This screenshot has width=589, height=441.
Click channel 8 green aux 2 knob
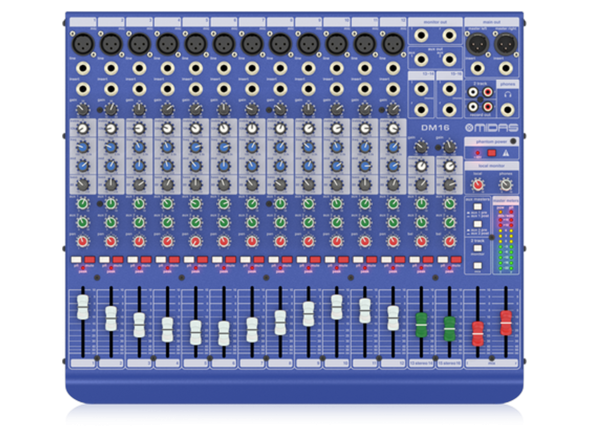click(x=280, y=223)
